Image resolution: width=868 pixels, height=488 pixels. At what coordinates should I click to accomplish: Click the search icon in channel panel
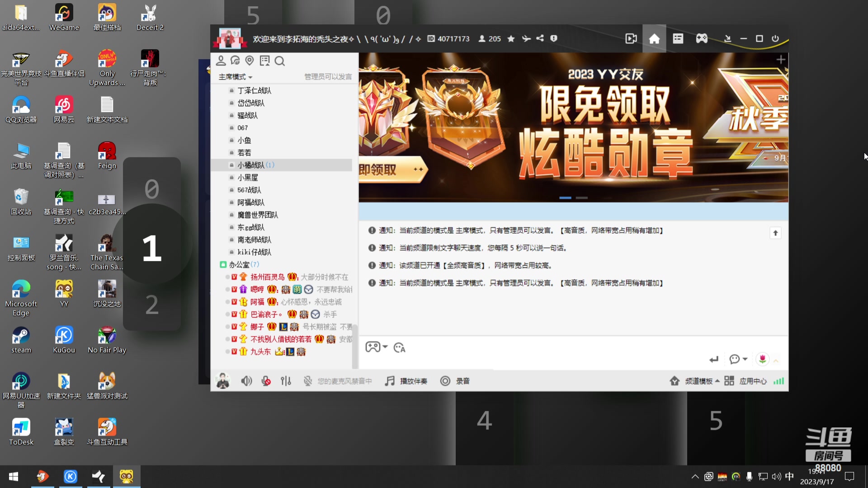[x=280, y=60]
